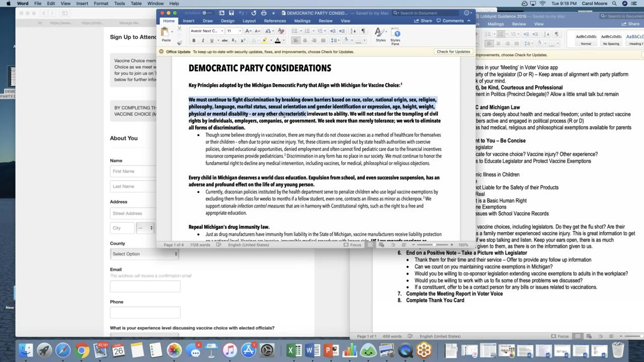Apply italic formatting in front Word window
The height and width of the screenshot is (362, 644).
point(203,40)
